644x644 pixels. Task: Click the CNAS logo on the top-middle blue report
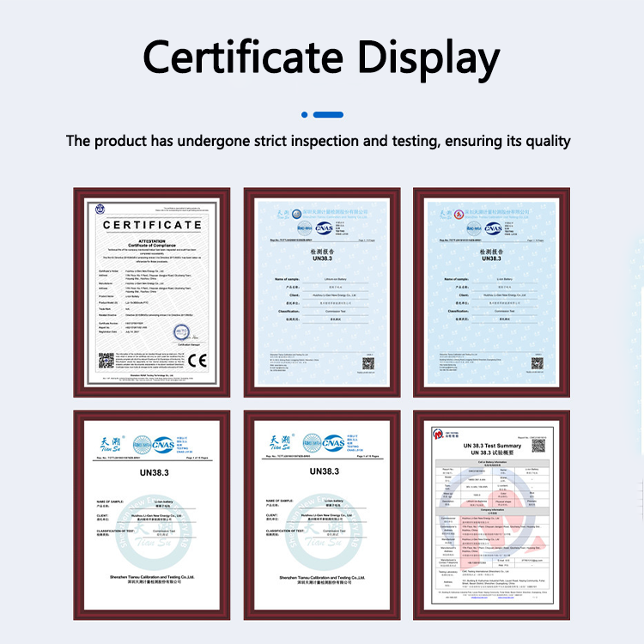(x=324, y=228)
